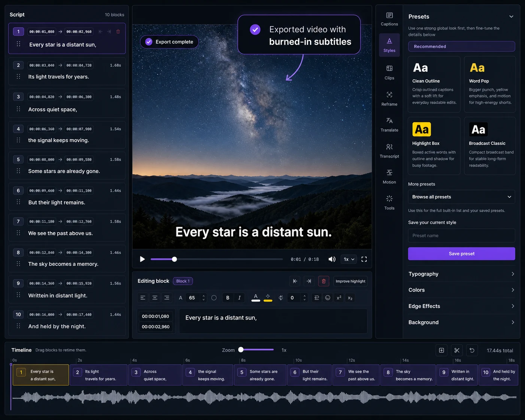Align caption text right
The image size is (525, 420).
tap(167, 298)
